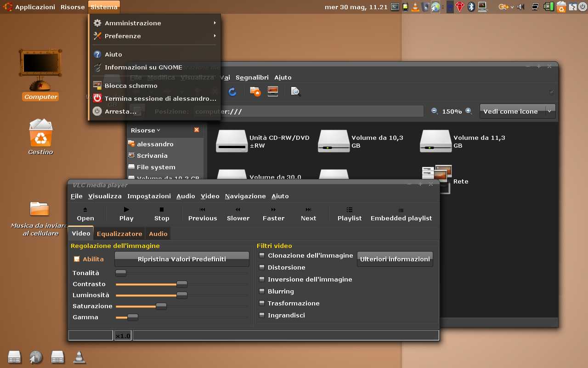Screen dimensions: 588x368
Task: Toggle Distorsione video filter
Action: (262, 267)
